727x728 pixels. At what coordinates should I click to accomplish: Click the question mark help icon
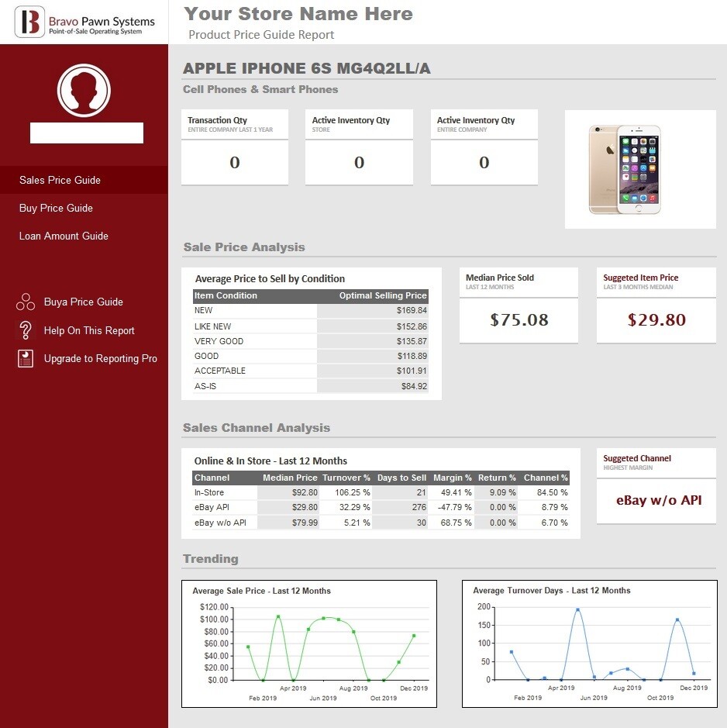(26, 330)
